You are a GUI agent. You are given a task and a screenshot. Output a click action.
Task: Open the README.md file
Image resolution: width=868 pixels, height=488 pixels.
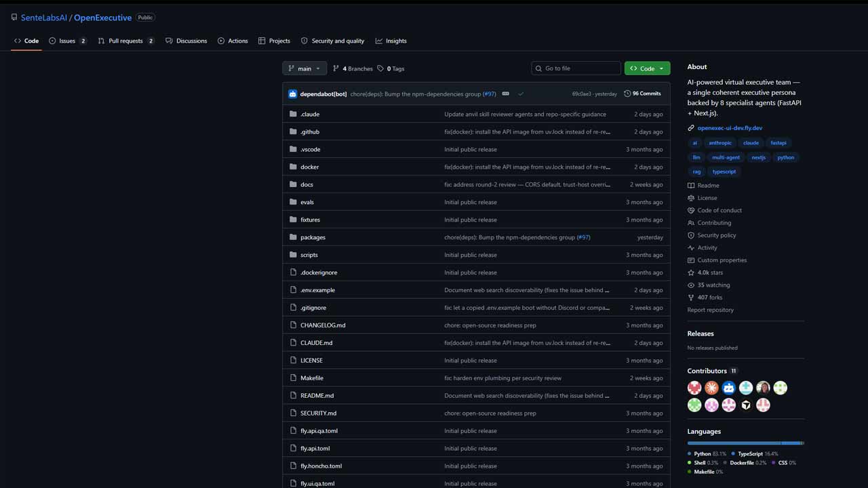click(317, 396)
